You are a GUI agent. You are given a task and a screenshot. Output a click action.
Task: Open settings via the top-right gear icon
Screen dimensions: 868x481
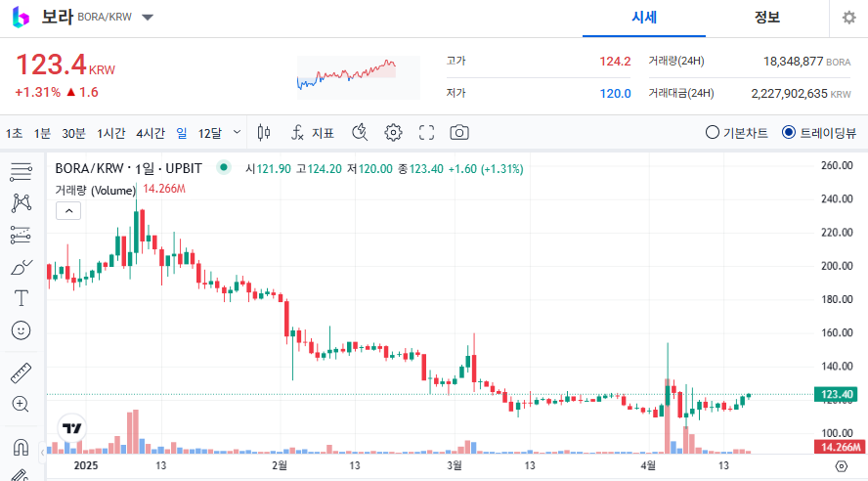[x=848, y=18]
